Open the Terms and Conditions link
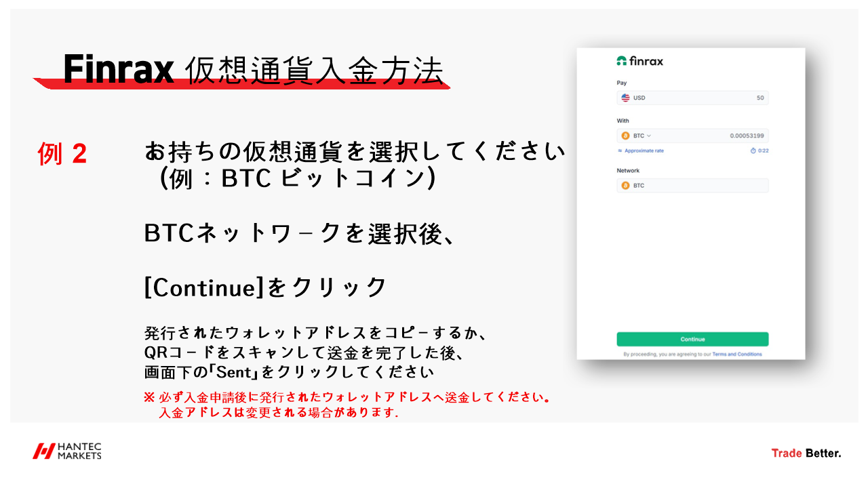Viewport: 868px width, 488px height. pyautogui.click(x=737, y=353)
